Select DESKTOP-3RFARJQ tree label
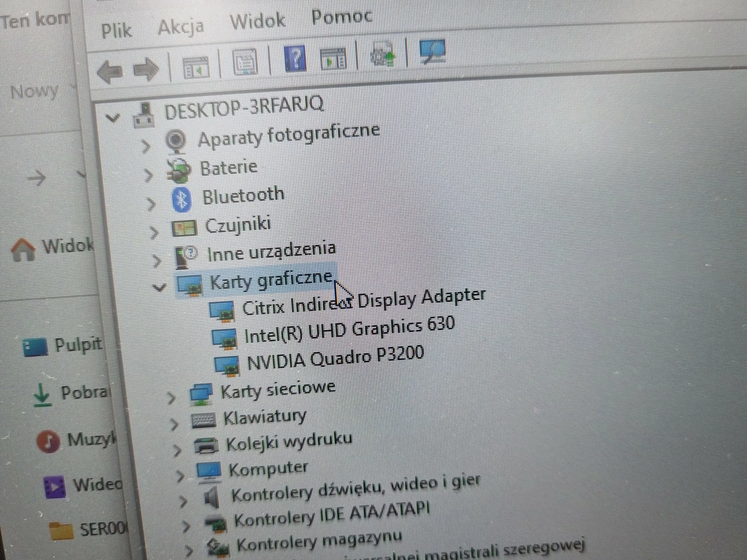The width and height of the screenshot is (747, 560). [245, 107]
